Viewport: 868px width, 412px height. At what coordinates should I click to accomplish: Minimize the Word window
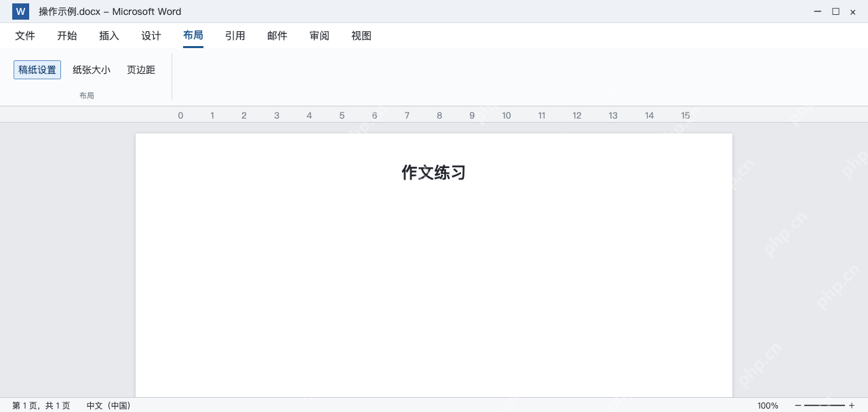pyautogui.click(x=818, y=12)
